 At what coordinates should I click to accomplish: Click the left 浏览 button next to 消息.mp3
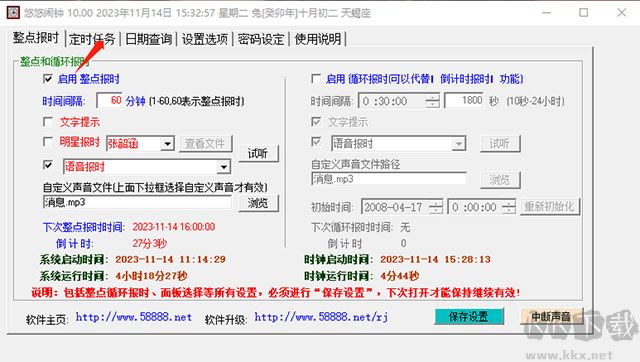[x=258, y=203]
